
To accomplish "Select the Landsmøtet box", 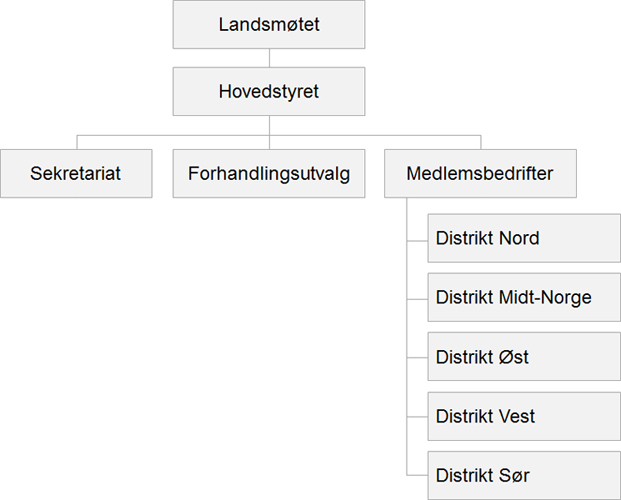I will [x=269, y=25].
